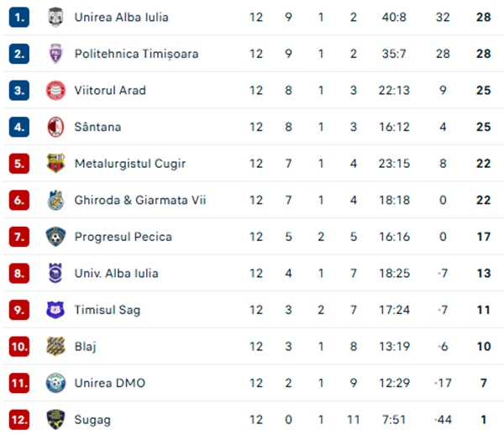
Task: Select the Sugag team name
Action: click(x=92, y=419)
